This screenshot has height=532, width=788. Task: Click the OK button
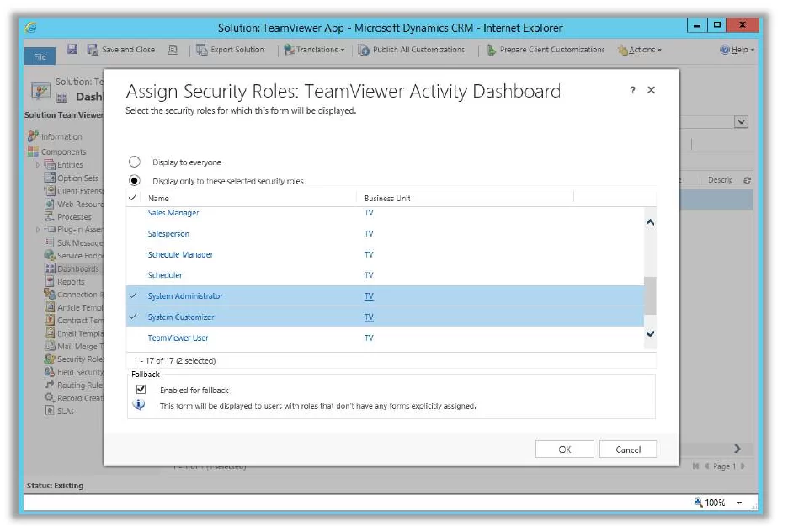564,449
